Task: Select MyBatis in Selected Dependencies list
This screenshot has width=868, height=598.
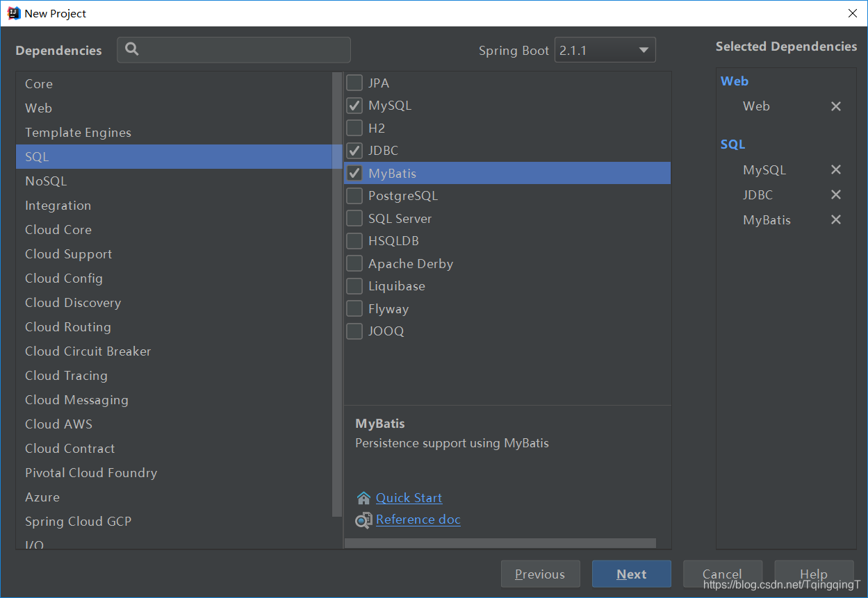Action: [x=767, y=220]
